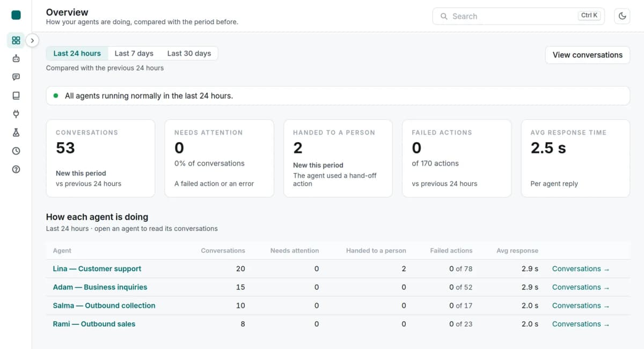
Task: Open the Overview grid icon in the sidebar
Action: click(16, 40)
